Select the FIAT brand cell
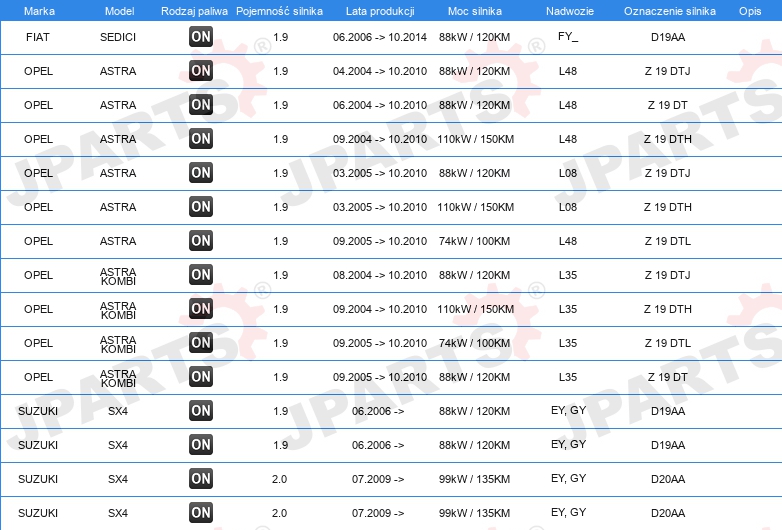The height and width of the screenshot is (530, 782). click(x=38, y=37)
